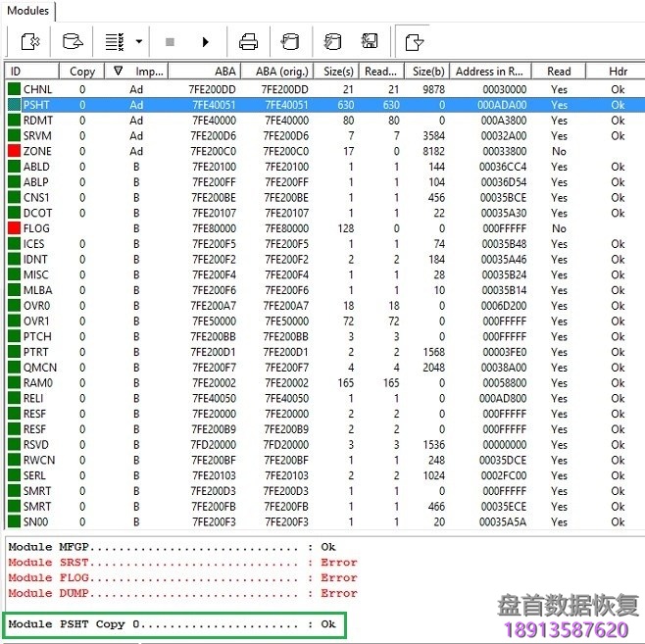The image size is (645, 644).
Task: Click the log line Module FLOG Error
Action: tap(182, 577)
